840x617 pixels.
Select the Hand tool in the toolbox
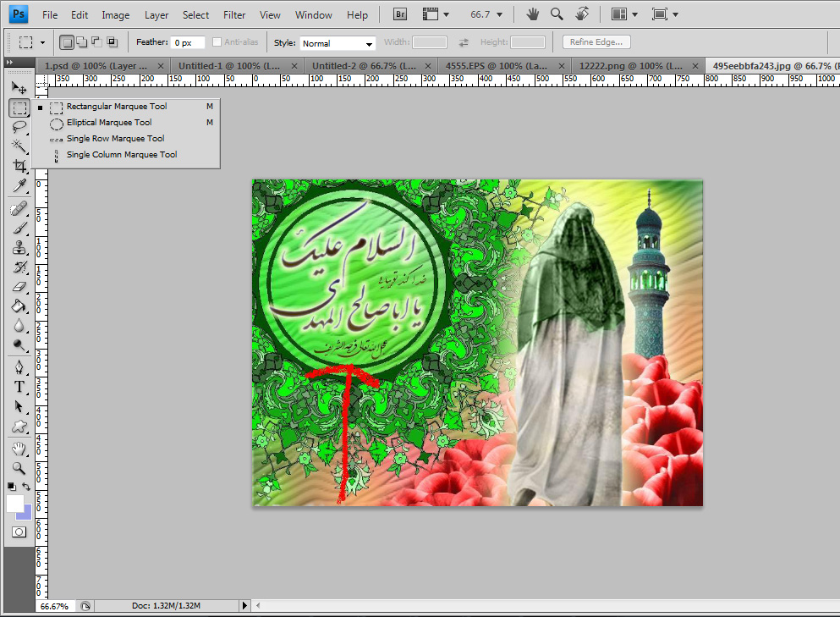(19, 449)
